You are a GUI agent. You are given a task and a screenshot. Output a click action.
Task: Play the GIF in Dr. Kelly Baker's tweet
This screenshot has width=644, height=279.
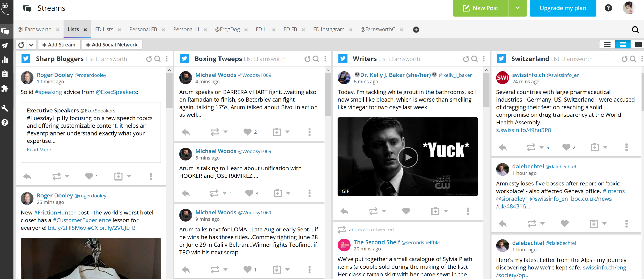(x=408, y=157)
